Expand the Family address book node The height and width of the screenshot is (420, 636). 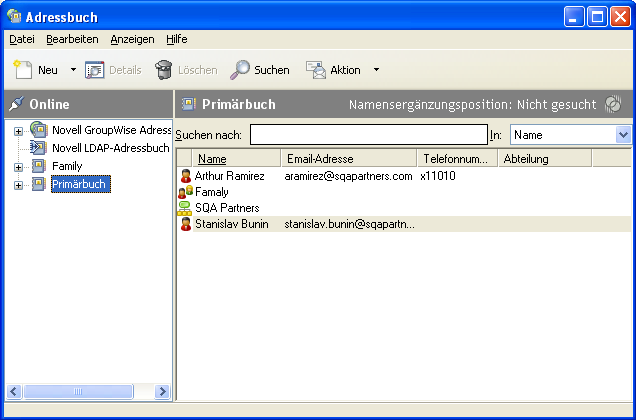(18, 167)
